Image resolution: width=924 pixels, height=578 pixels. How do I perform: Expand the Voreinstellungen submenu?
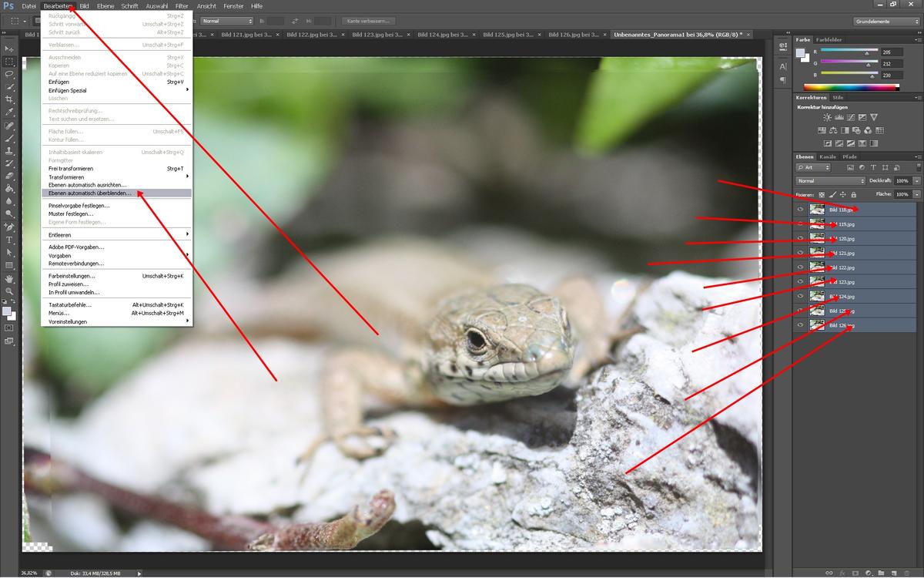click(x=115, y=321)
